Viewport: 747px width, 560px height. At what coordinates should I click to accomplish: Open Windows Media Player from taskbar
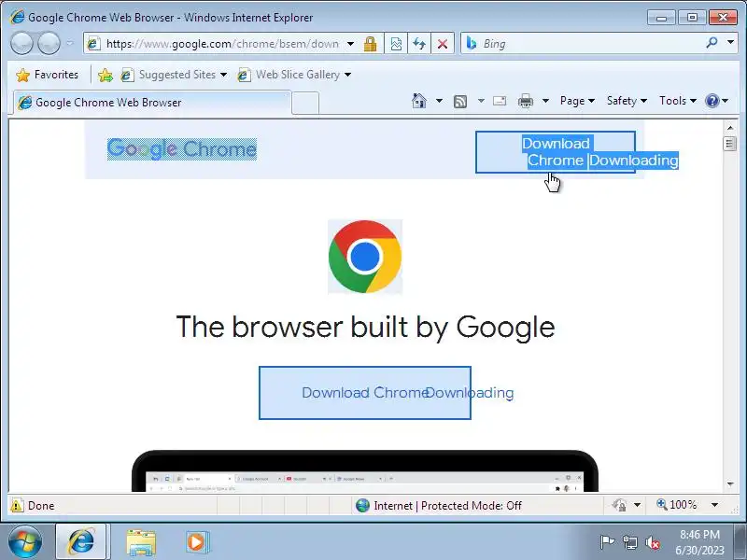pos(197,542)
